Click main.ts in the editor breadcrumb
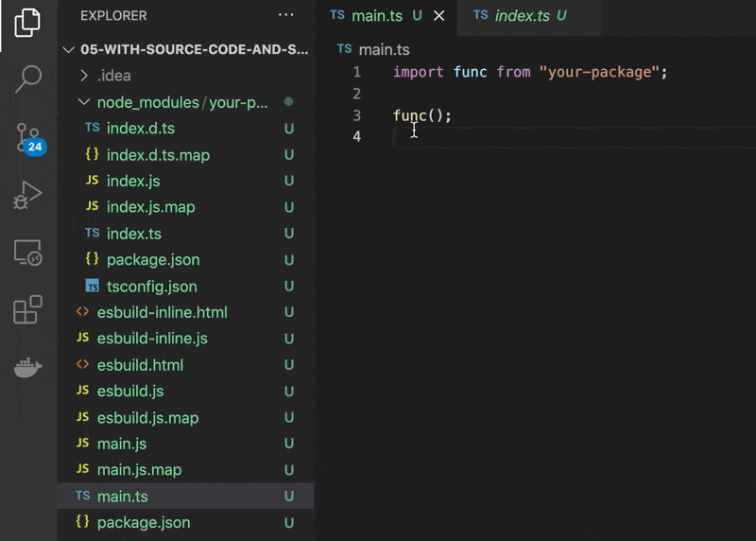The image size is (756, 541). (x=384, y=49)
